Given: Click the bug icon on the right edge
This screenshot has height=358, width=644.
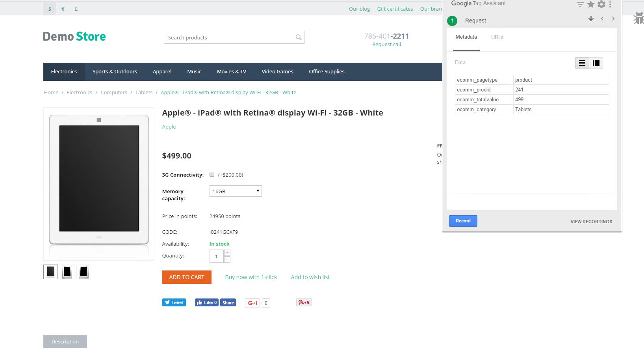Looking at the screenshot, I should tap(638, 18).
